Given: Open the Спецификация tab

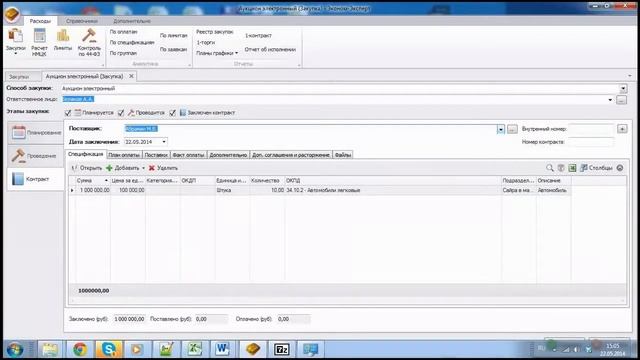Looking at the screenshot, I should (86, 154).
